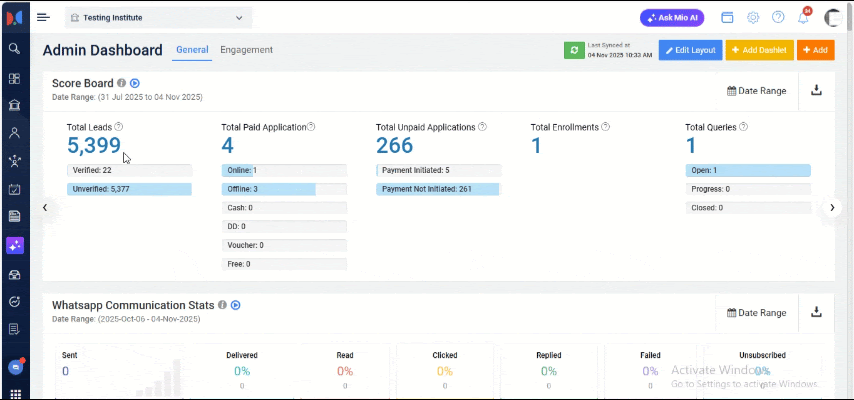Image resolution: width=854 pixels, height=400 pixels.
Task: Click the green sync refresh icon
Action: (x=574, y=50)
